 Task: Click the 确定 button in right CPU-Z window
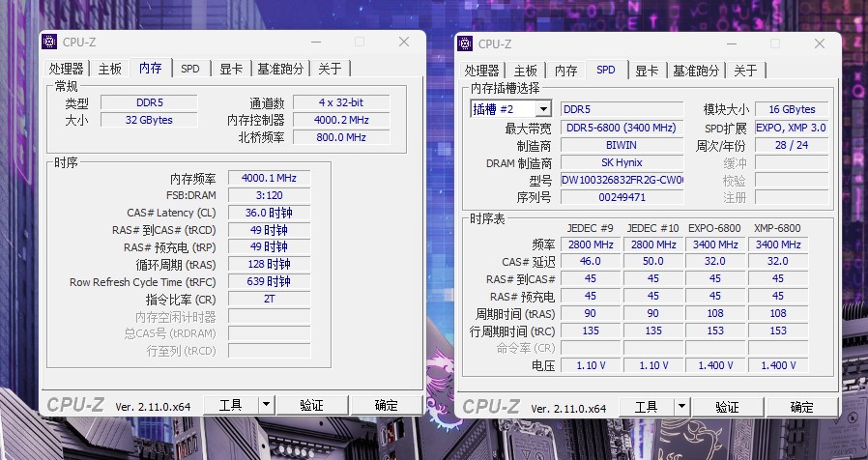[801, 407]
